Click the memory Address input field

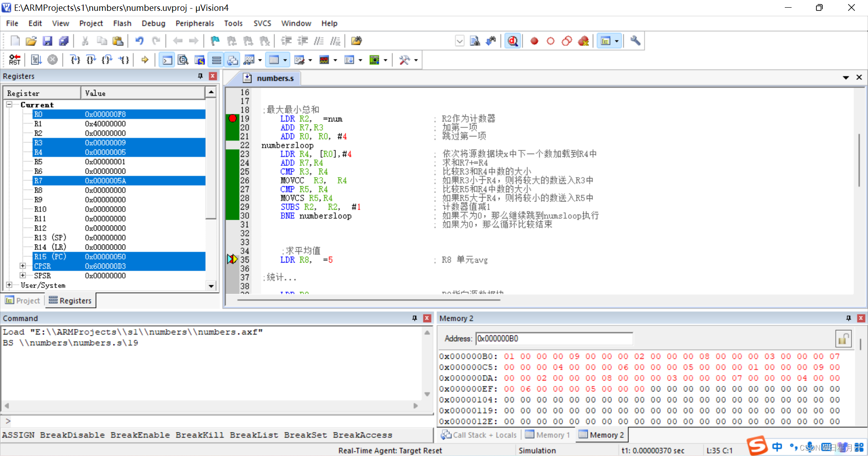[x=554, y=338]
